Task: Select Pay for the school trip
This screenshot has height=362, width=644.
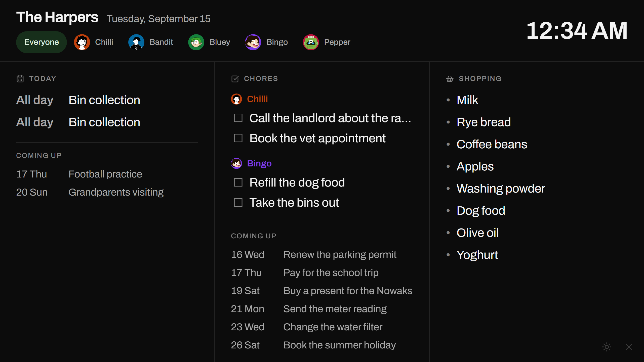Action: tap(322, 273)
